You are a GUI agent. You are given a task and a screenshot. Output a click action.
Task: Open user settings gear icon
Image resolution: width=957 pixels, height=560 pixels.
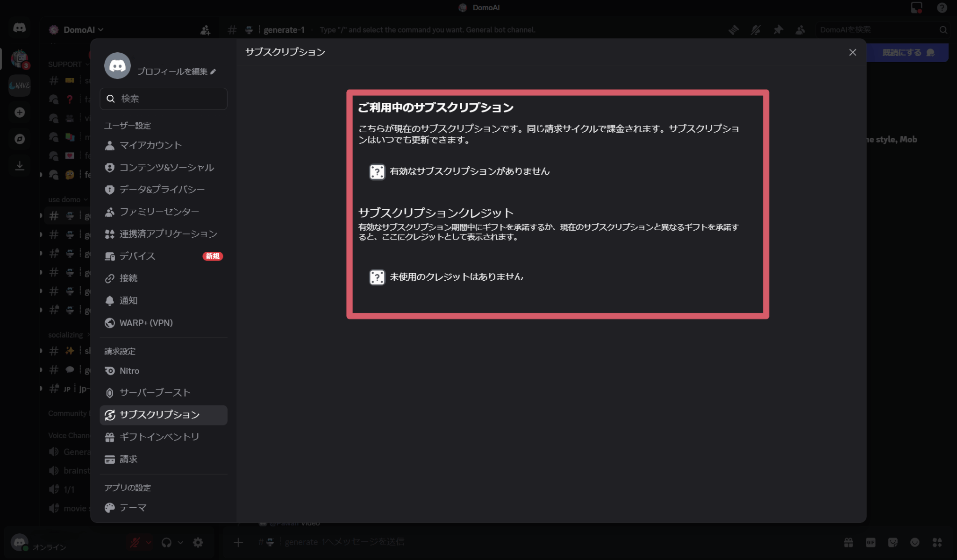[x=198, y=542]
